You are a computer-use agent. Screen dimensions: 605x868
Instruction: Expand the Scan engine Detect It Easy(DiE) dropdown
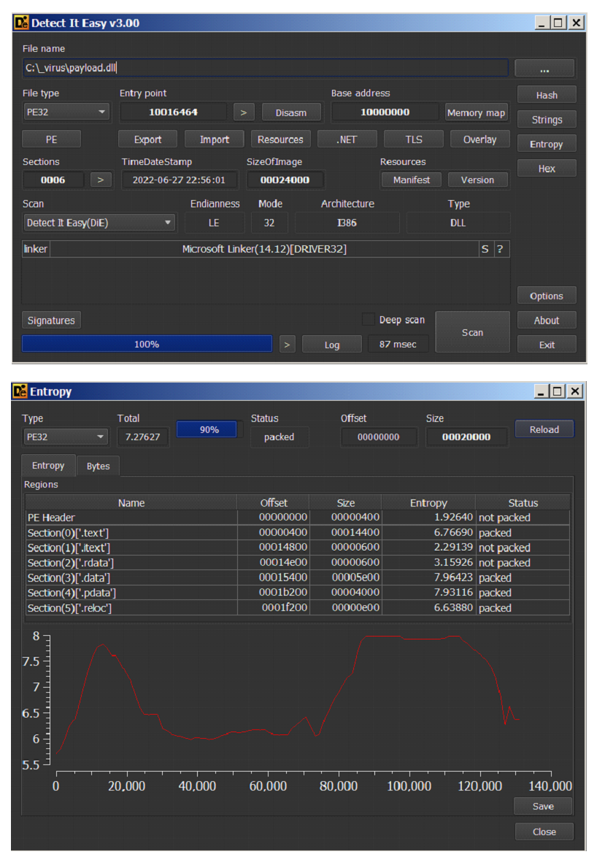[99, 223]
